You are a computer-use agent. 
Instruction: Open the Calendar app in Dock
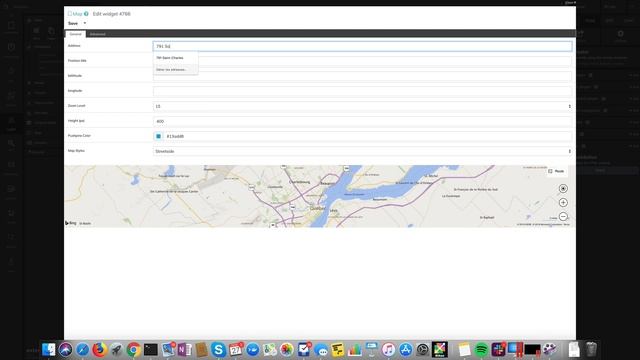point(236,349)
